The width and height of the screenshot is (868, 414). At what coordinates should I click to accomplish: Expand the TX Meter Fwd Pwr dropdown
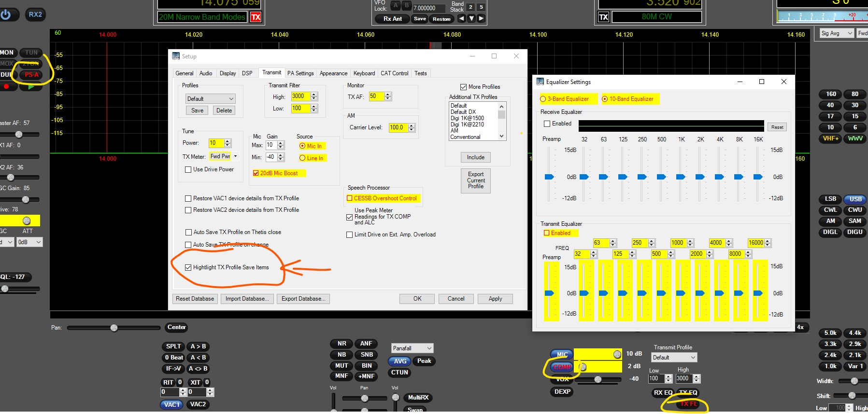pos(235,156)
